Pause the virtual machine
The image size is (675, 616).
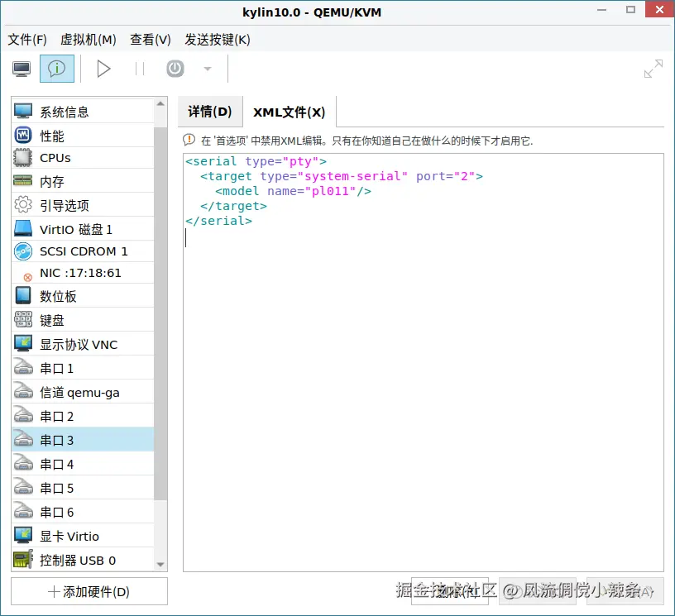(140, 69)
